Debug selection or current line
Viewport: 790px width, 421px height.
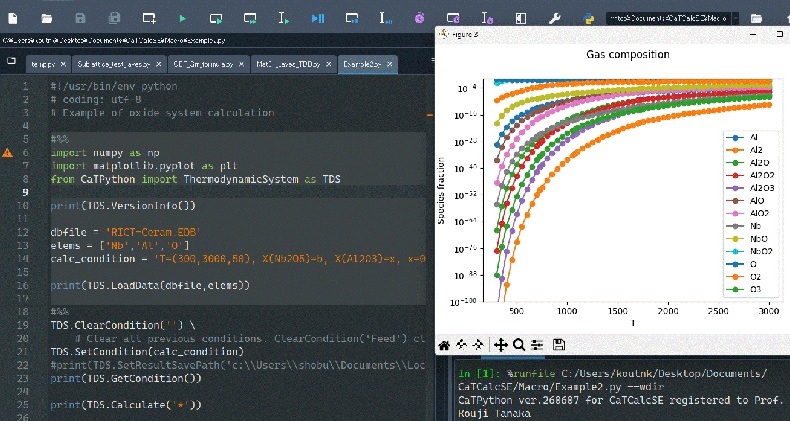386,19
